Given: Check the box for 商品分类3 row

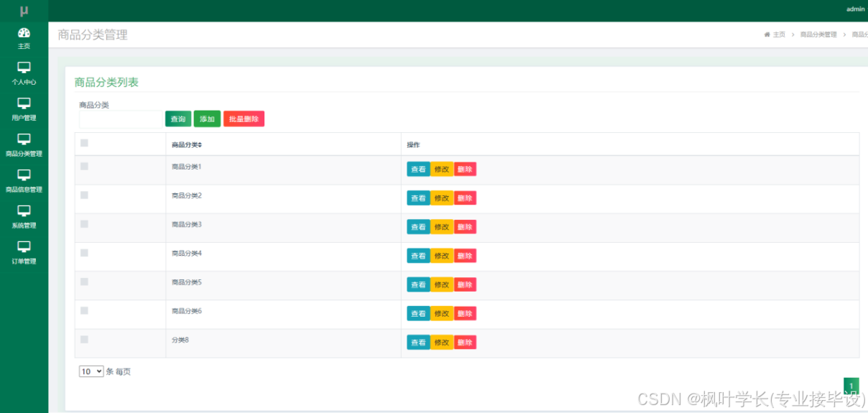Looking at the screenshot, I should coord(84,224).
